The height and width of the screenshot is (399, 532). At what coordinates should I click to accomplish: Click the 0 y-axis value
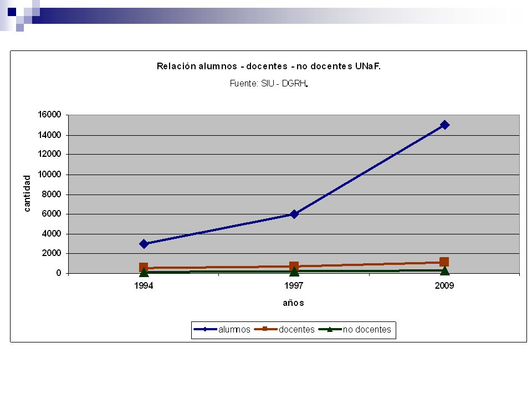[59, 273]
